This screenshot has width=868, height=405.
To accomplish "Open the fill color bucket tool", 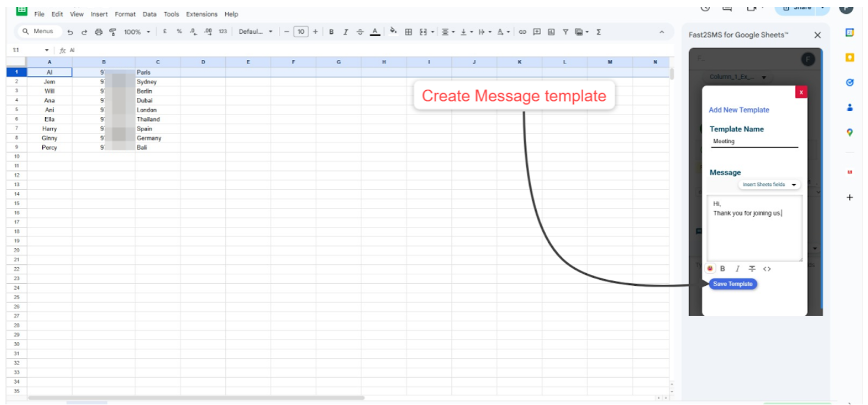I will (x=393, y=31).
